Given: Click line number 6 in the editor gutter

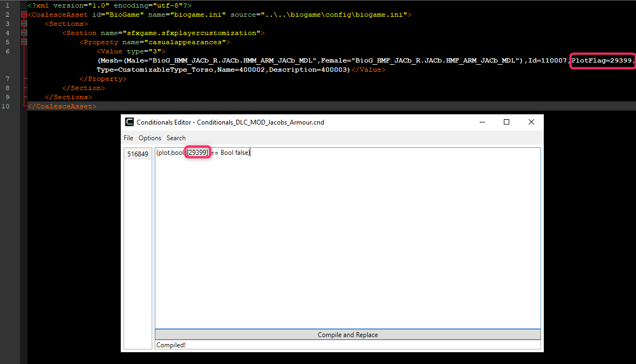Looking at the screenshot, I should pyautogui.click(x=8, y=51).
